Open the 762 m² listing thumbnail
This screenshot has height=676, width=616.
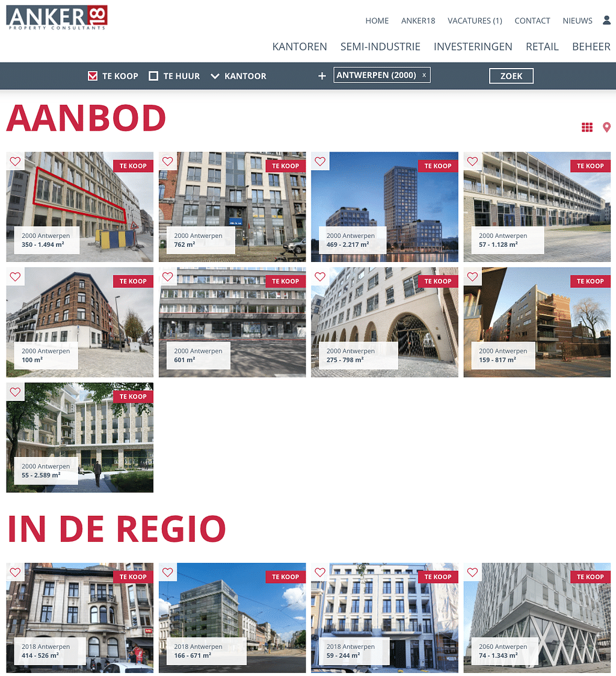click(232, 206)
